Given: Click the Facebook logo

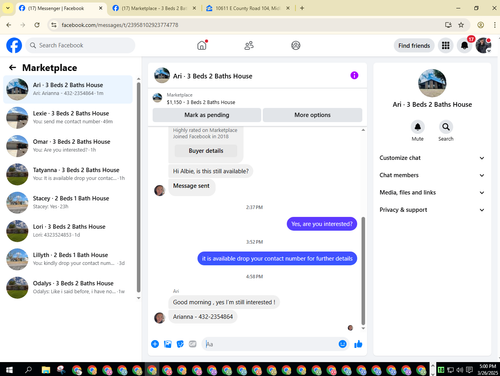Looking at the screenshot, I should [x=14, y=45].
